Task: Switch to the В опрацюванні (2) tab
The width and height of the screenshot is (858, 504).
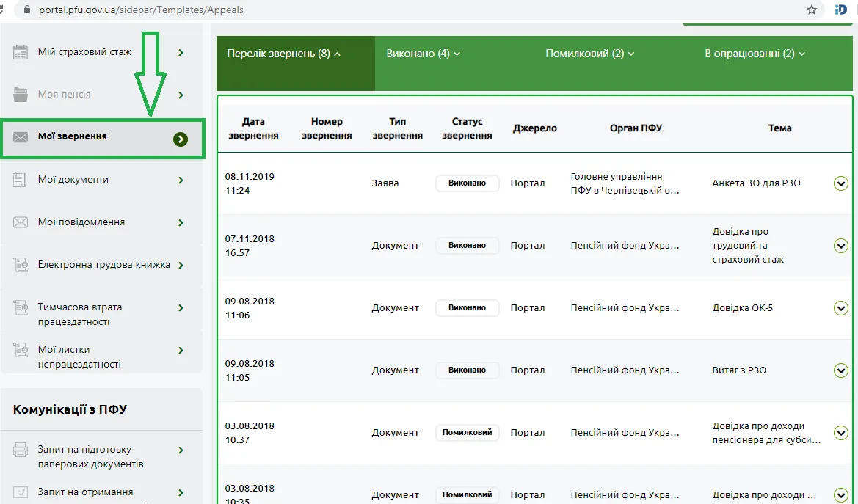Action: (x=755, y=54)
